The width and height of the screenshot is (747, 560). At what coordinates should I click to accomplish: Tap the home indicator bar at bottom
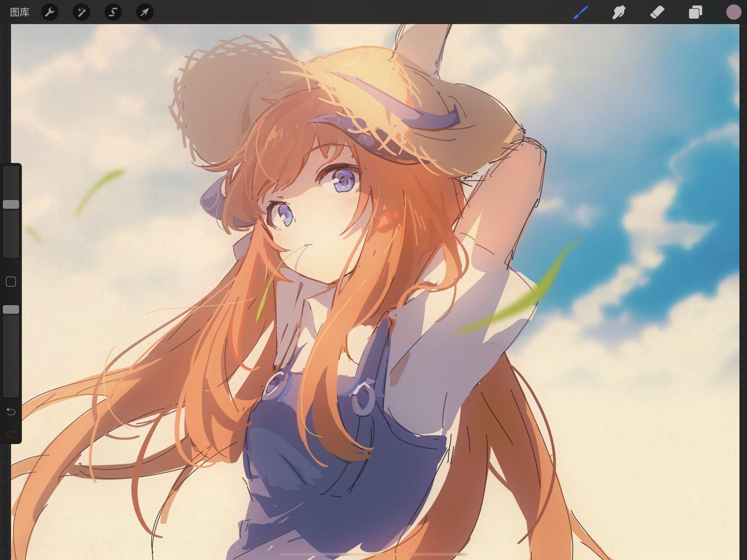(373, 554)
